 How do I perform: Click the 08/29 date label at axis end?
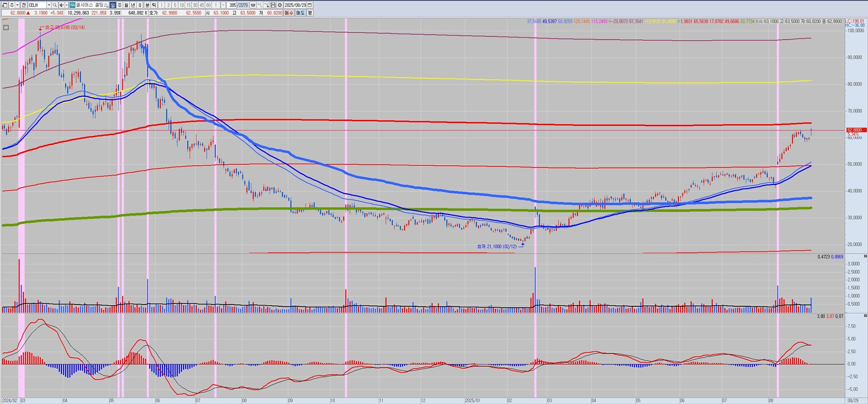853,401
